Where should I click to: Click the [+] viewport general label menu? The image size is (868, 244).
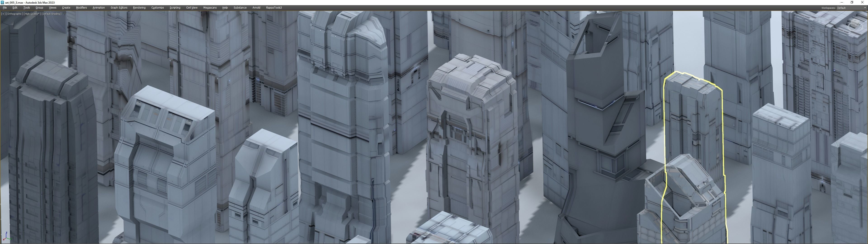click(x=3, y=14)
